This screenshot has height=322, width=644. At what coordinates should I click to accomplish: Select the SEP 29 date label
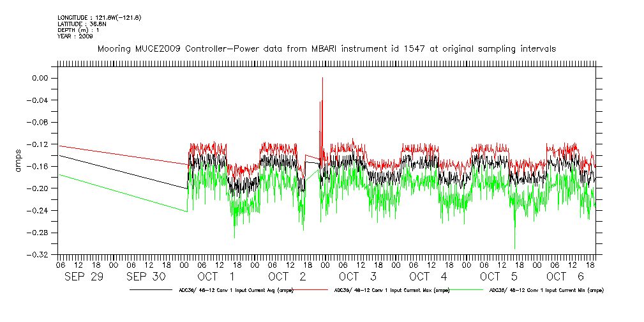[x=83, y=277]
